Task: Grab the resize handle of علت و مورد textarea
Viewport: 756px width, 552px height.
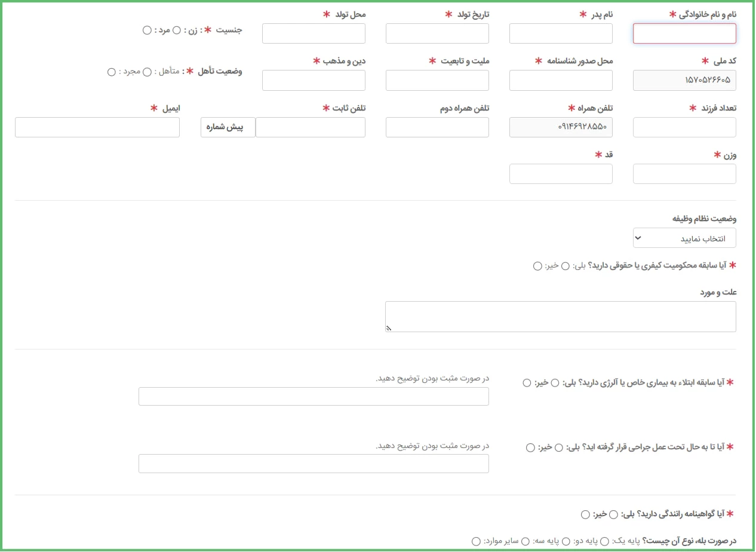Action: point(389,328)
